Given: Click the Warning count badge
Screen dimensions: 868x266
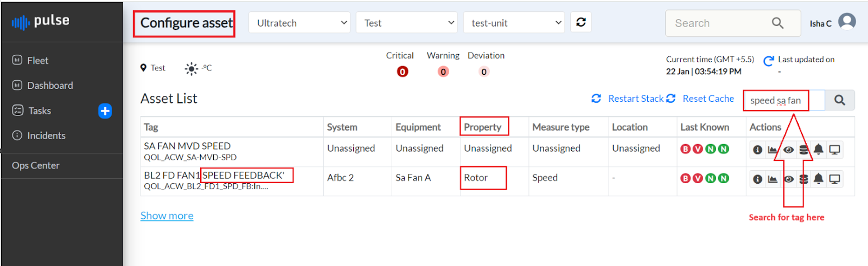Looking at the screenshot, I should (x=443, y=72).
